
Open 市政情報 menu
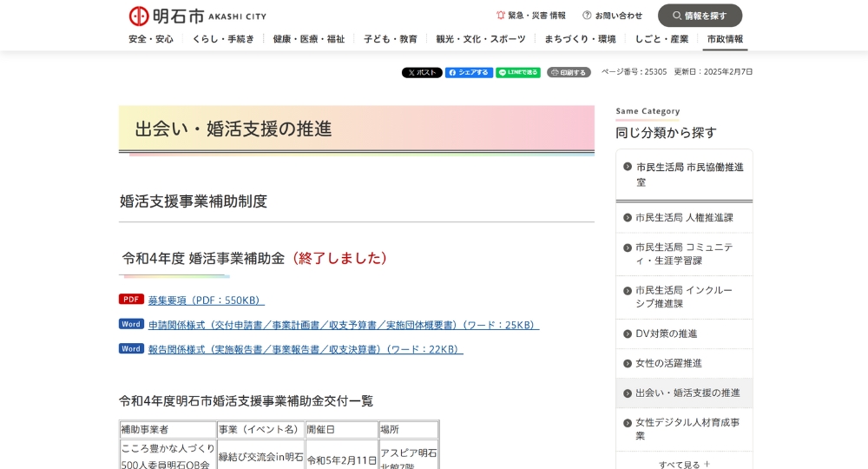tap(725, 39)
